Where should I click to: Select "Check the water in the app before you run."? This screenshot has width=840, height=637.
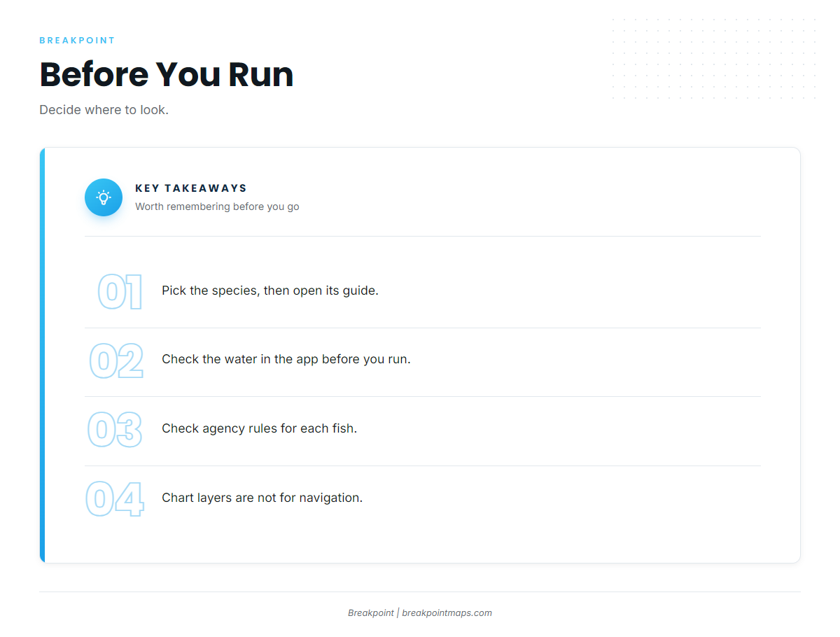pyautogui.click(x=286, y=359)
